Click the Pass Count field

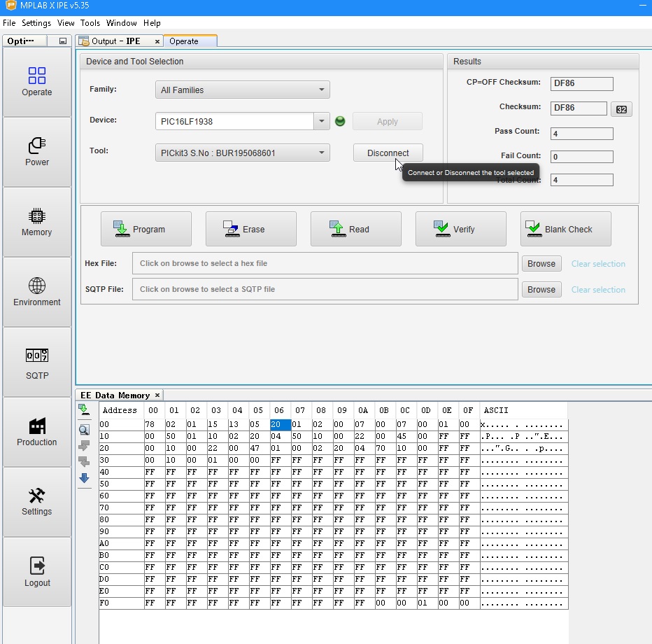pyautogui.click(x=581, y=134)
